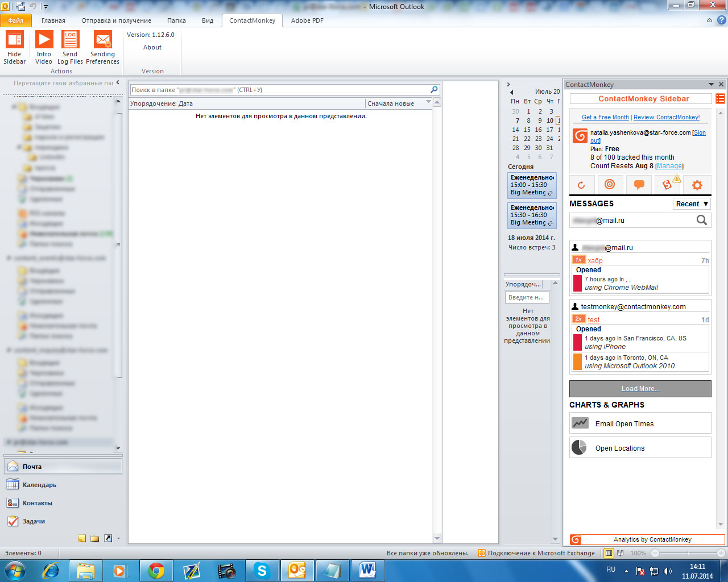The height and width of the screenshot is (582, 728).
Task: Click the zoom in plus button
Action: pyautogui.click(x=722, y=553)
